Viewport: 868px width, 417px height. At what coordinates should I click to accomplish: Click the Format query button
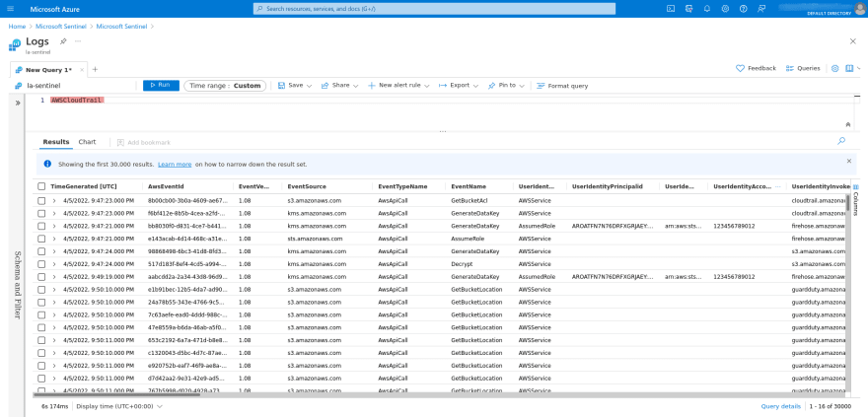coord(562,86)
